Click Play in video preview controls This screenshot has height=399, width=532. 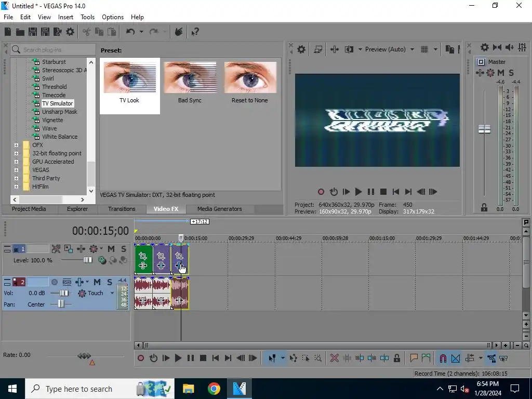358,192
